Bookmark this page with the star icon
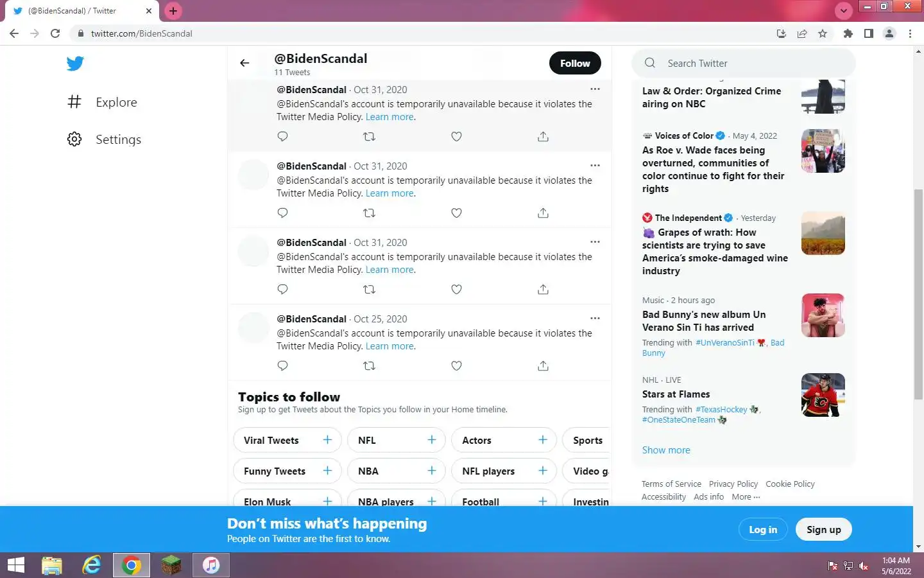Screen dimensions: 924x578 [823, 33]
